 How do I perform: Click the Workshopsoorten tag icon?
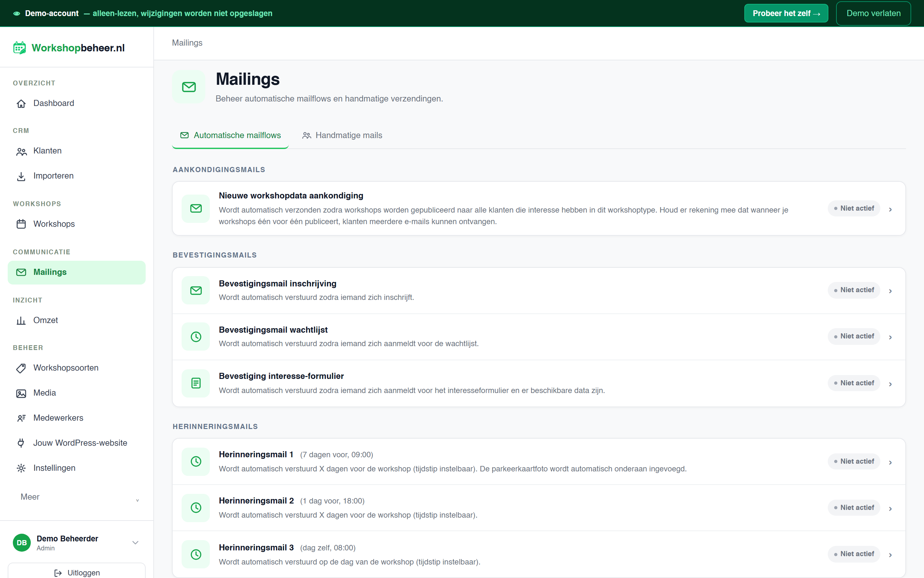click(21, 368)
